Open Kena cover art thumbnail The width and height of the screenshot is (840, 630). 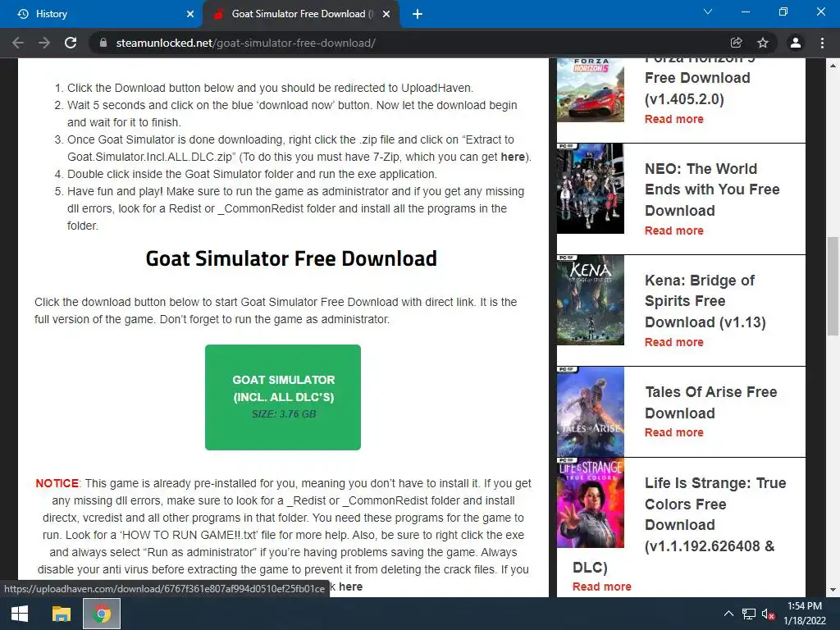click(591, 300)
